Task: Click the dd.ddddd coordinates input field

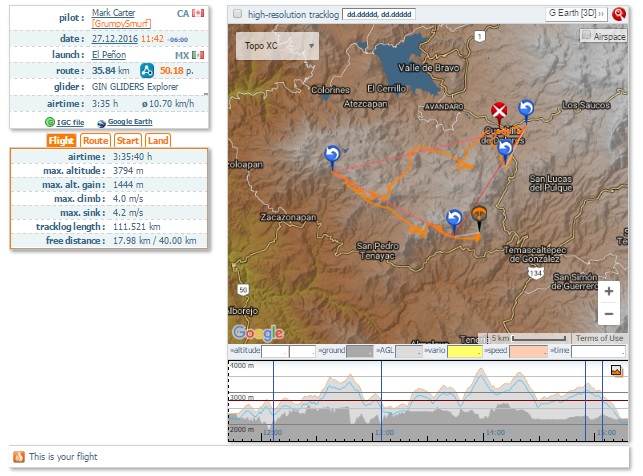Action: 378,15
